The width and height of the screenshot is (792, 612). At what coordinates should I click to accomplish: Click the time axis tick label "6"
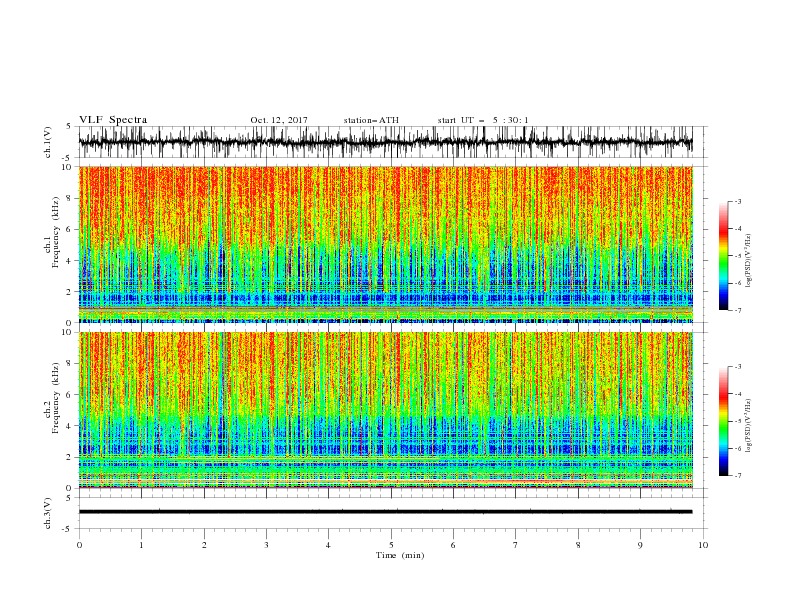pos(453,545)
